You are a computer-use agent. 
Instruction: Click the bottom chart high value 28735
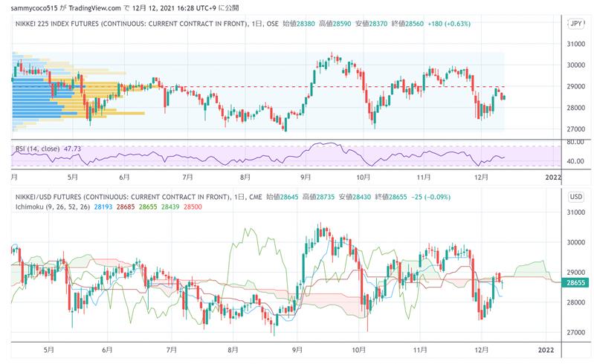(x=326, y=197)
